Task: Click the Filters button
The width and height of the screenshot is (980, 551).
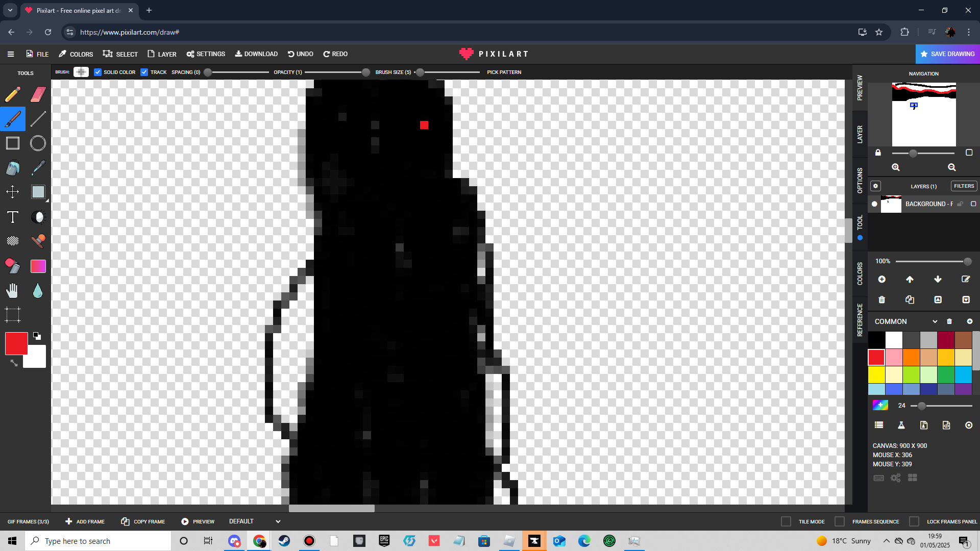Action: click(964, 186)
